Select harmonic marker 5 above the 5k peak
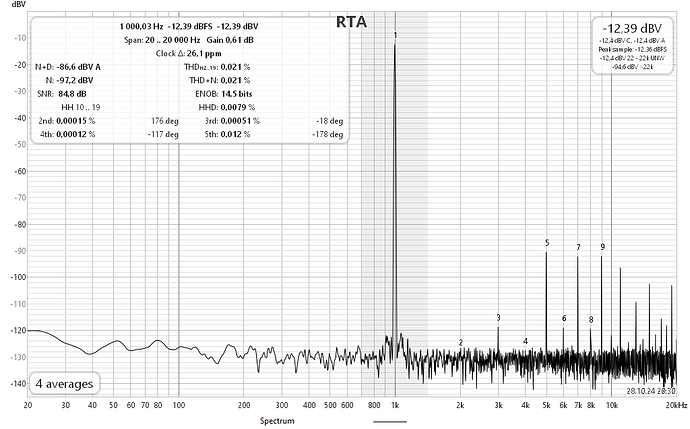 547,243
